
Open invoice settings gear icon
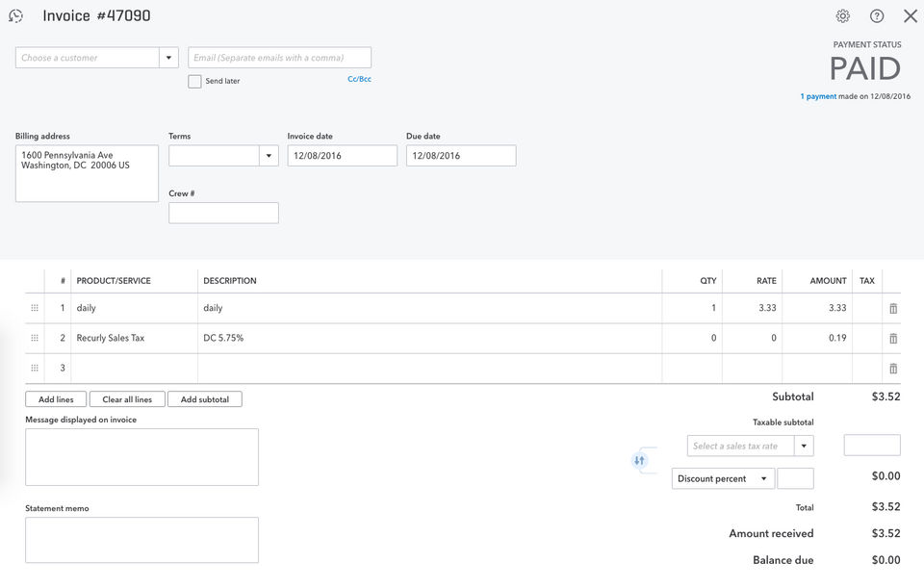click(x=843, y=16)
